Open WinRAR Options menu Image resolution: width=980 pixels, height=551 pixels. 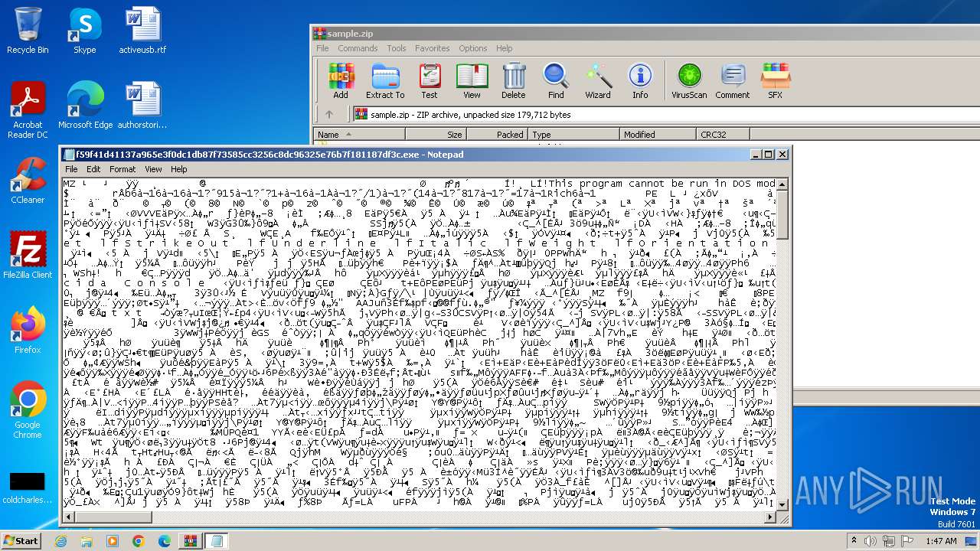point(473,48)
